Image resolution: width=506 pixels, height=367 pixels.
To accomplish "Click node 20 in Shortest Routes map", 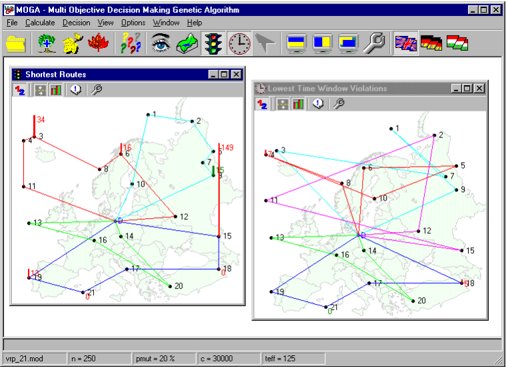I will click(170, 286).
